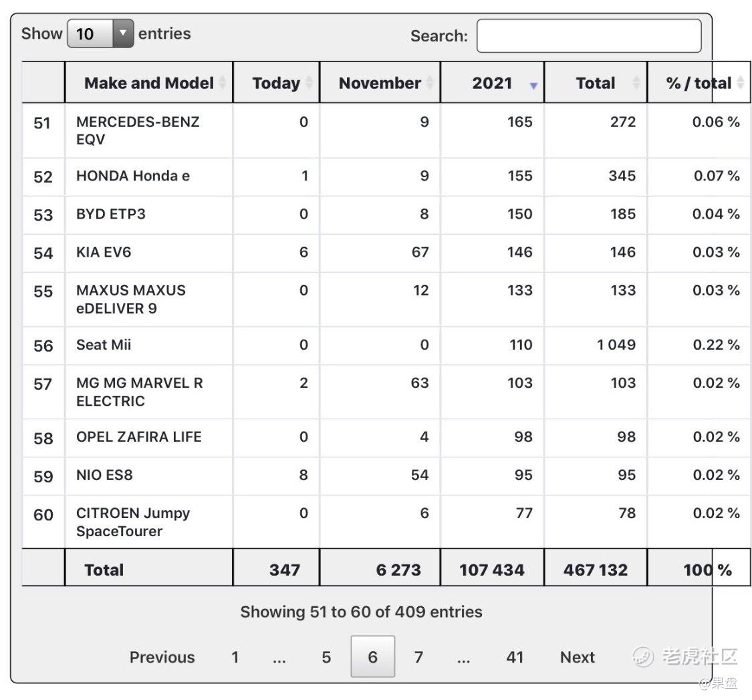
Task: Go to page 5
Action: 326,657
